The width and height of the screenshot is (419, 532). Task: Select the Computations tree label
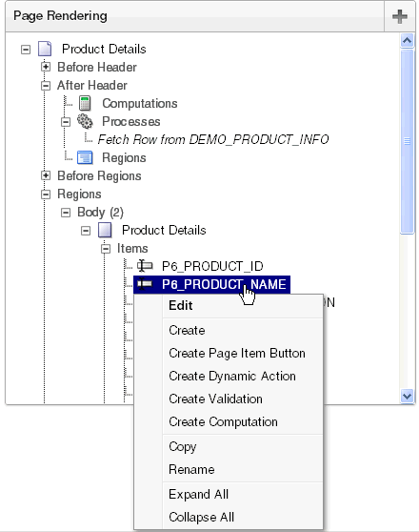click(140, 104)
